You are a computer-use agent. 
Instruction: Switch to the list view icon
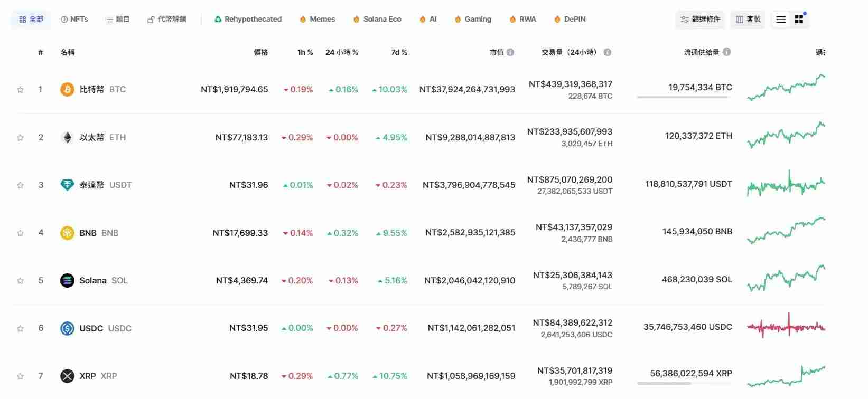tap(780, 19)
